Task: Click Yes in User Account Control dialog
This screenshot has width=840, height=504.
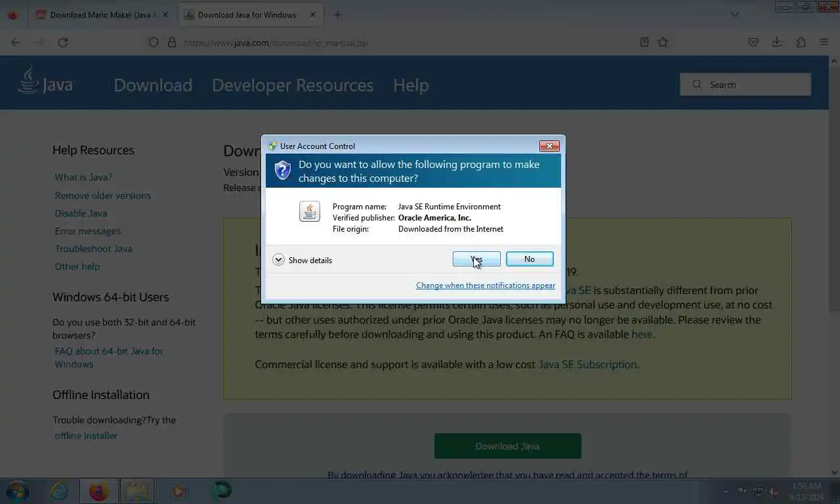Action: coord(476,259)
